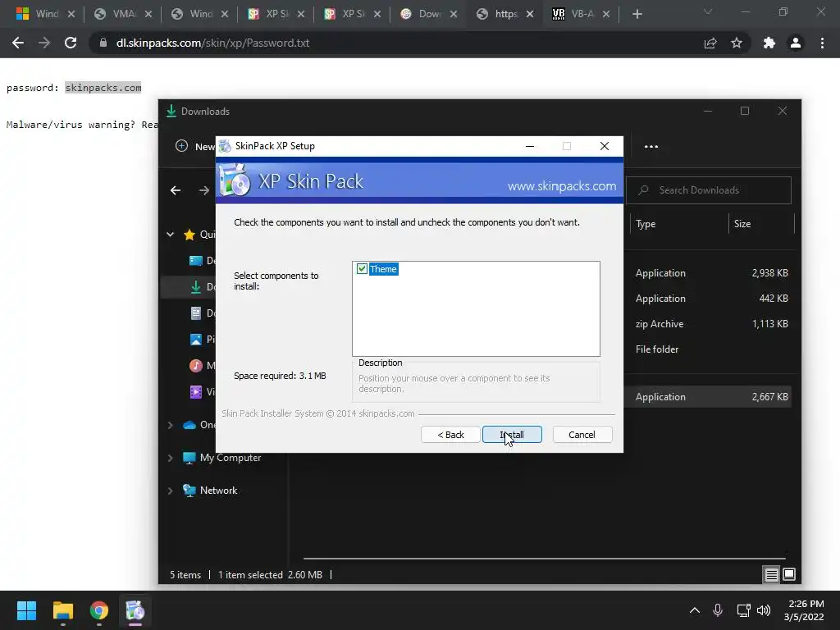Click www.skinpacks.com in the setup banner

pyautogui.click(x=561, y=186)
